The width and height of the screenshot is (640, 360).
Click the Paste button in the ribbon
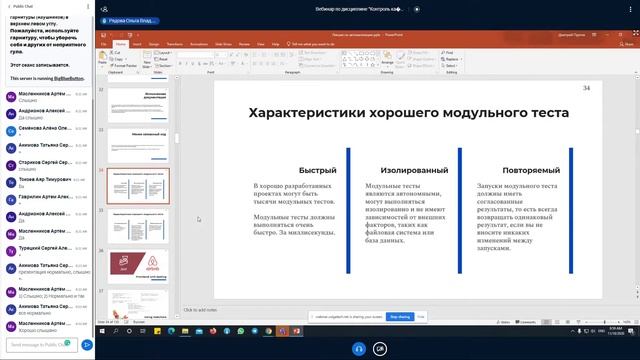pyautogui.click(x=102, y=58)
